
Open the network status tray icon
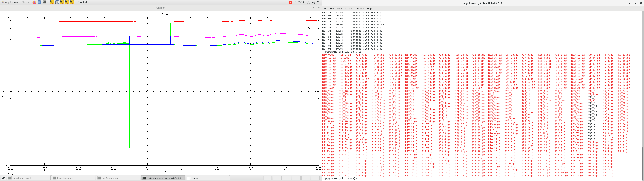pyautogui.click(x=309, y=2)
